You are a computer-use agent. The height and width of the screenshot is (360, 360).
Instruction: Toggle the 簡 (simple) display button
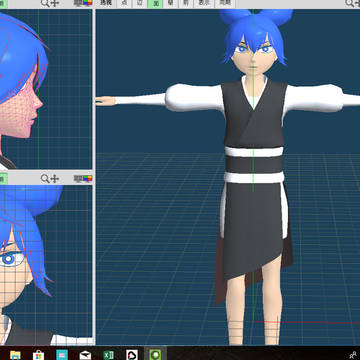pyautogui.click(x=170, y=3)
